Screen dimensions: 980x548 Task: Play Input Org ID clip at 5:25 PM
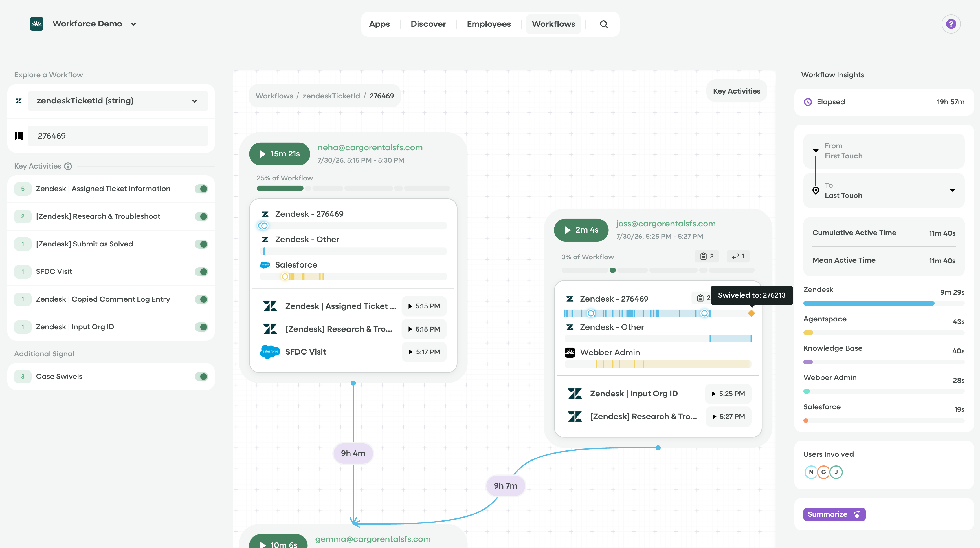pos(728,394)
